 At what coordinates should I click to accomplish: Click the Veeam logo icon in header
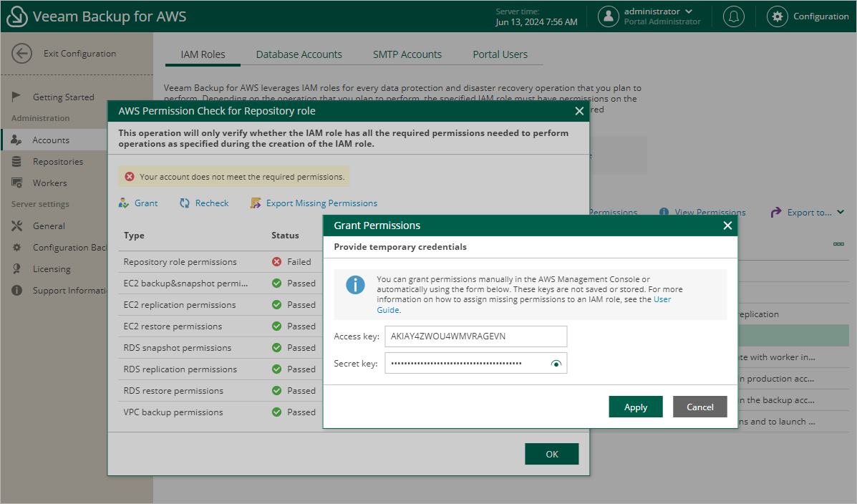pyautogui.click(x=17, y=16)
